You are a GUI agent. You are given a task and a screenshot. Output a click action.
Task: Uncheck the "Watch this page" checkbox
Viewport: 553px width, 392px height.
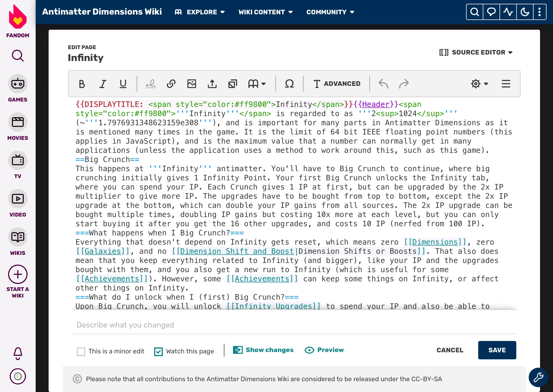pyautogui.click(x=159, y=352)
